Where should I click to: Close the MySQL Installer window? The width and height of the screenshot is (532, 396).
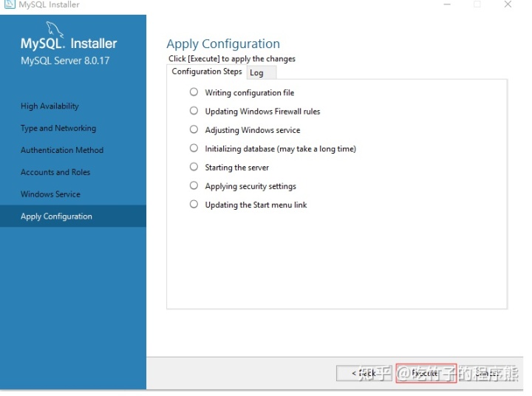[508, 4]
